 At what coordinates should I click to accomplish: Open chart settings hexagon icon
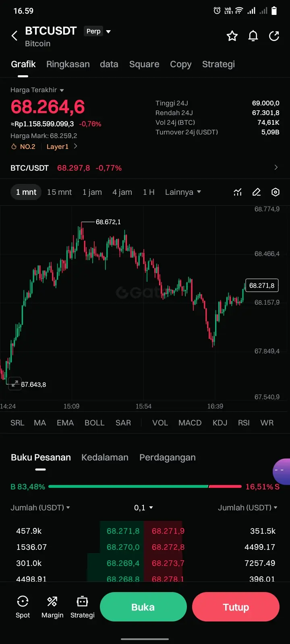click(x=275, y=192)
